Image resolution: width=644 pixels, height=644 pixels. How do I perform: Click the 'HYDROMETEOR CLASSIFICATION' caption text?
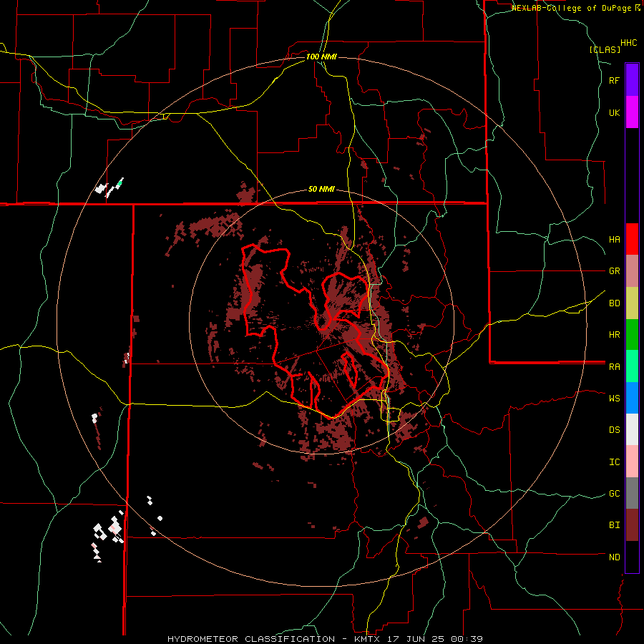(x=251, y=639)
